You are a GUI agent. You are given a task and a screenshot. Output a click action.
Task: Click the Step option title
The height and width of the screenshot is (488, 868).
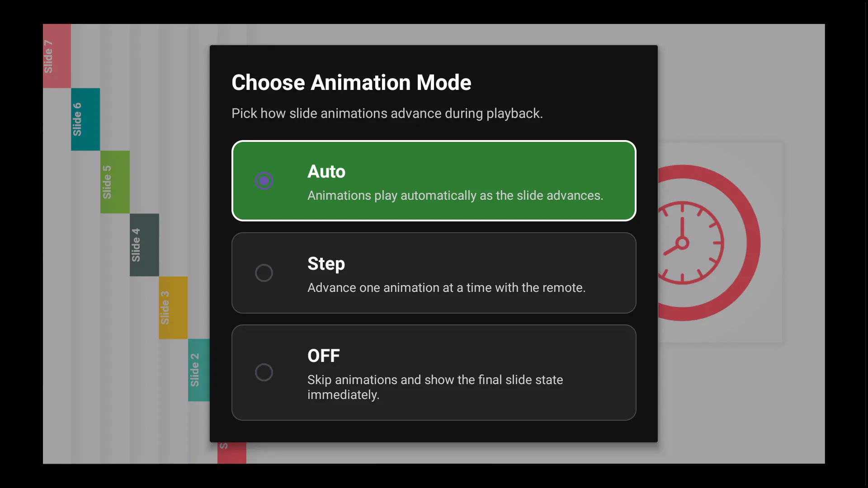[326, 263]
